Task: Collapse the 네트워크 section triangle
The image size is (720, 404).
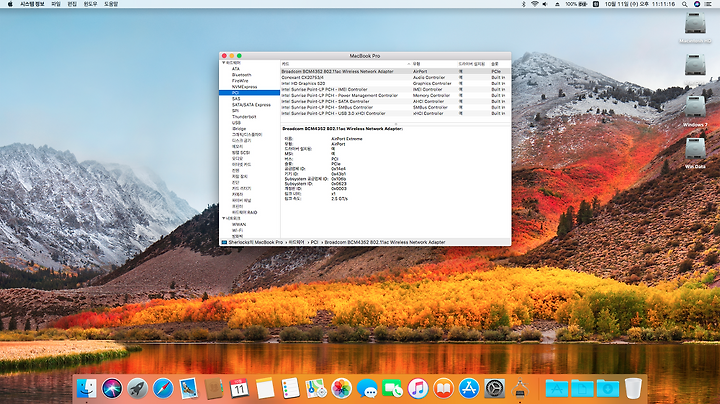Action: (x=224, y=219)
